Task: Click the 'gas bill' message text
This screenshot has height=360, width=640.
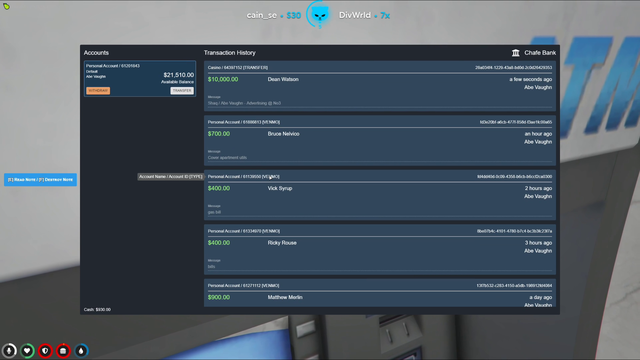Action: pyautogui.click(x=214, y=212)
